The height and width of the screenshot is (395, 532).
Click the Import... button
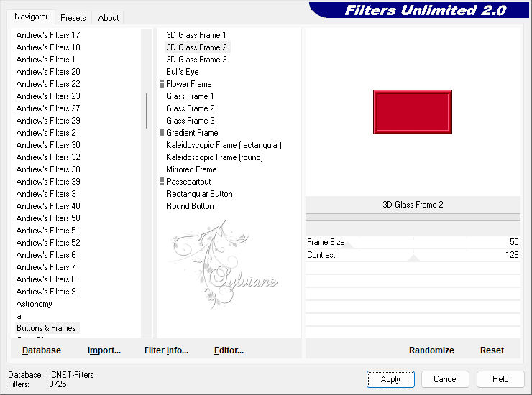(104, 350)
